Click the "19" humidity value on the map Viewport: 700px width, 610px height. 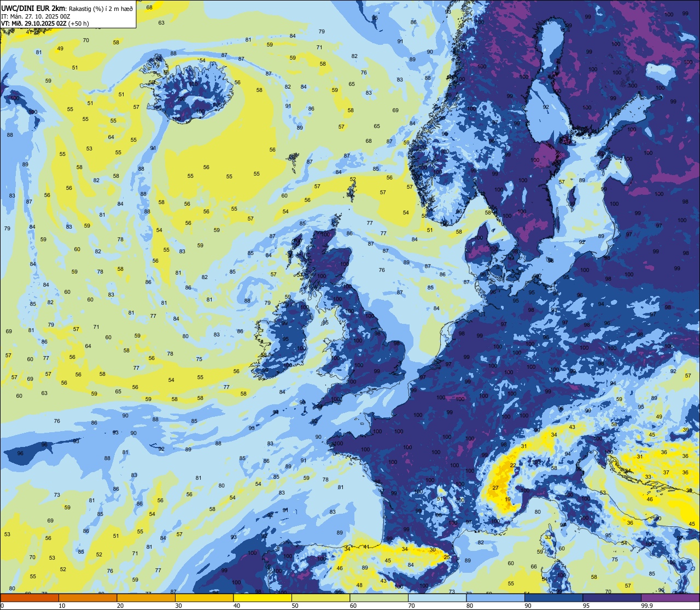508,499
